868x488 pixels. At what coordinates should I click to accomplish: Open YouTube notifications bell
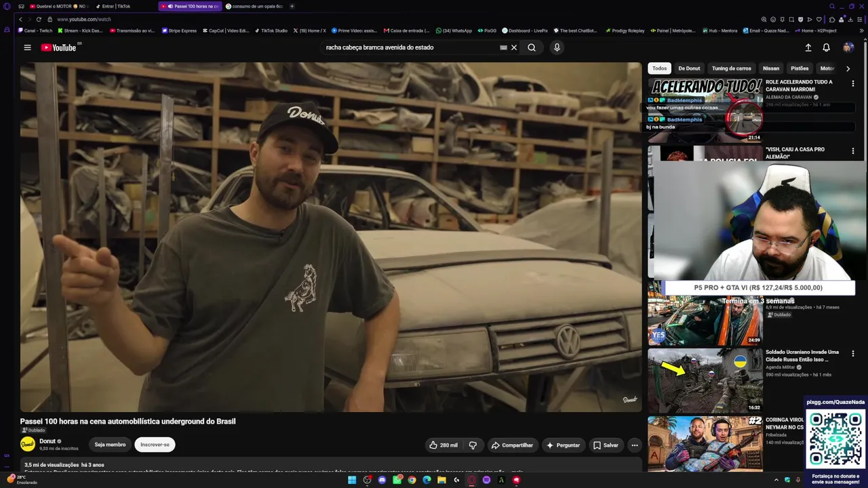point(826,47)
